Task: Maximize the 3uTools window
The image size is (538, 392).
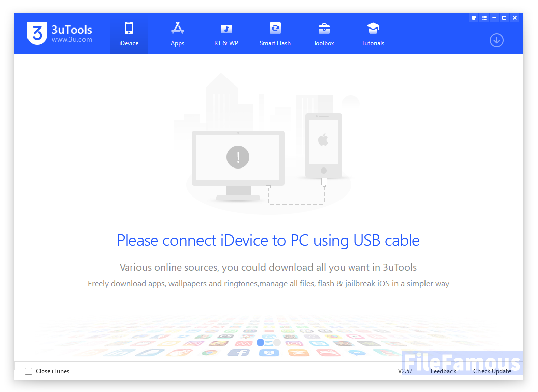Action: [504, 18]
